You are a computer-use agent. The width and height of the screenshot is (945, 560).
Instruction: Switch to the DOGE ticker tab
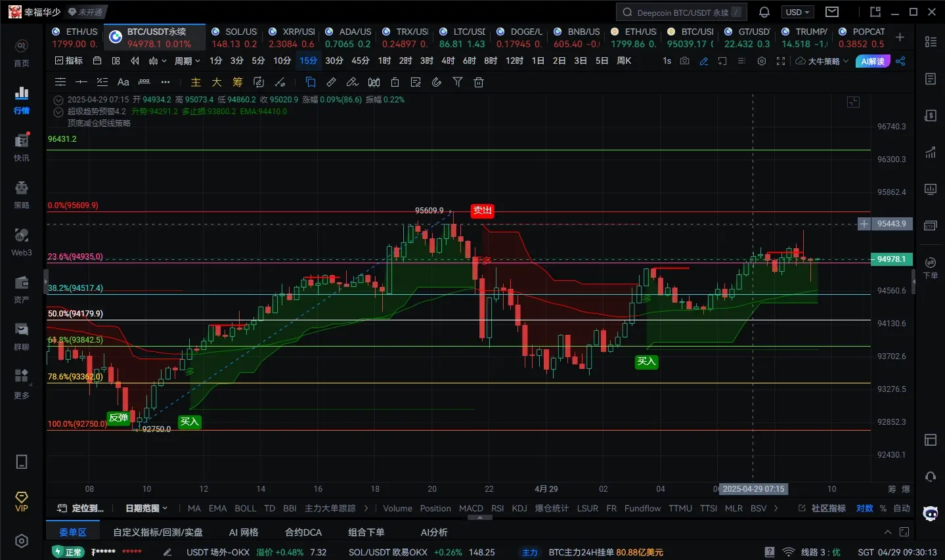519,37
